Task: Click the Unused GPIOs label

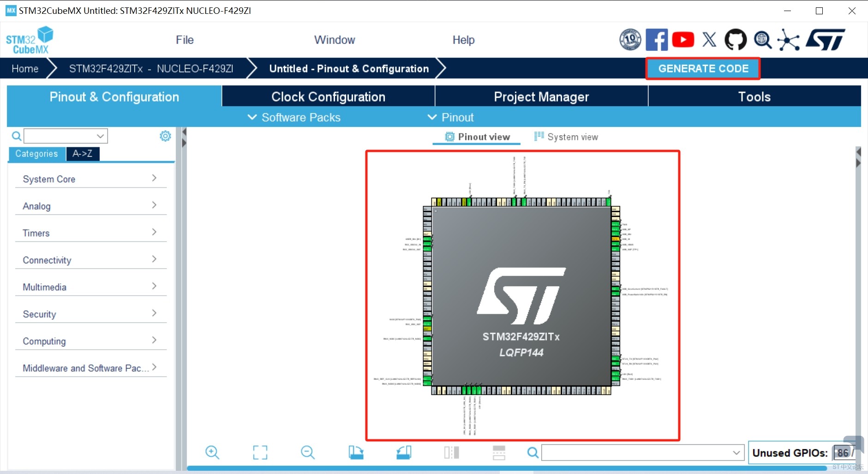Action: pos(790,453)
